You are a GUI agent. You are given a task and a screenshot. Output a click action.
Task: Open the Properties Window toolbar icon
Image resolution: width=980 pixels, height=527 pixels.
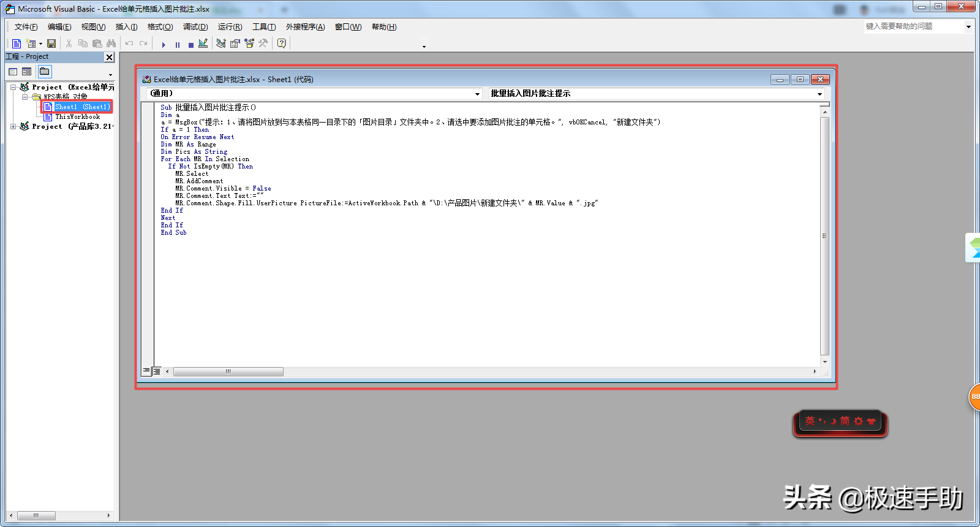(x=235, y=44)
